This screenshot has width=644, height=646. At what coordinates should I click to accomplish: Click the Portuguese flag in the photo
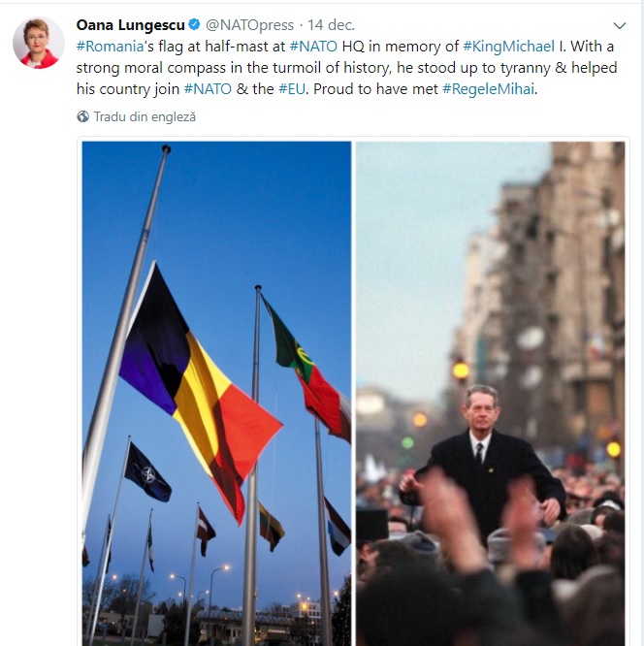307,369
